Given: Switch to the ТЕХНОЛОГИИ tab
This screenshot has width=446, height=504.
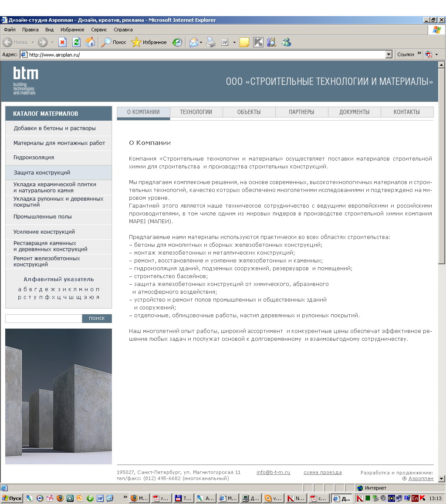Looking at the screenshot, I should tap(196, 112).
